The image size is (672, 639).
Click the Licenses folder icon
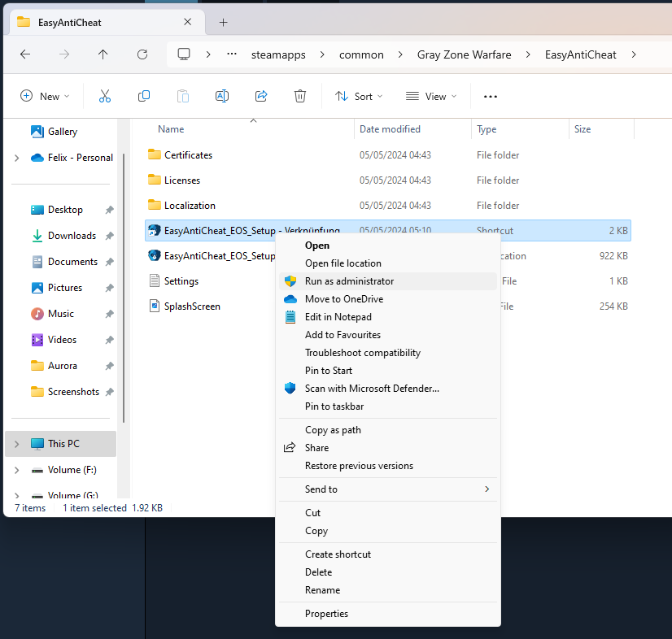pyautogui.click(x=155, y=180)
